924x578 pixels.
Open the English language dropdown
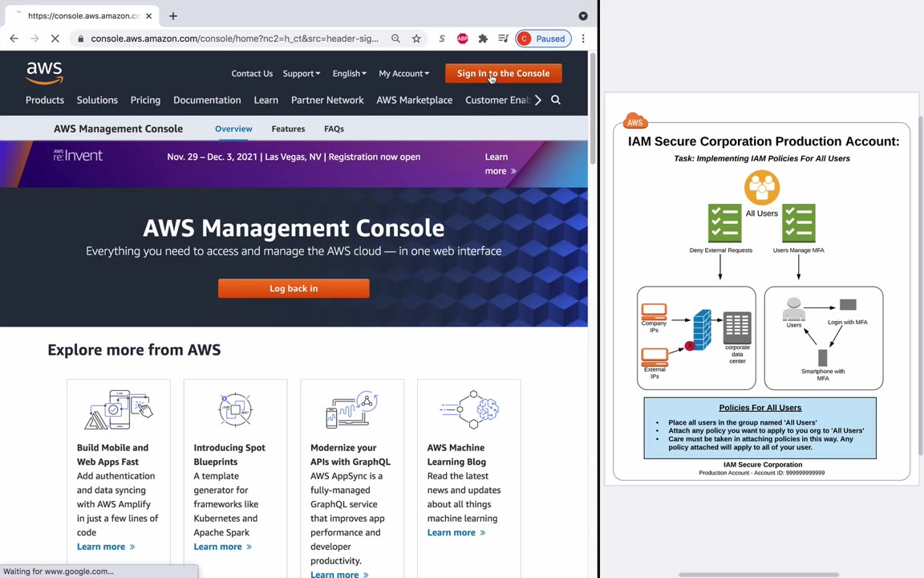[349, 73]
